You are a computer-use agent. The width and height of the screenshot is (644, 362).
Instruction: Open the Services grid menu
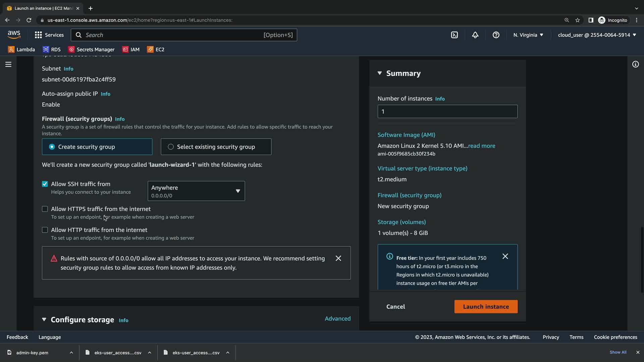(49, 35)
